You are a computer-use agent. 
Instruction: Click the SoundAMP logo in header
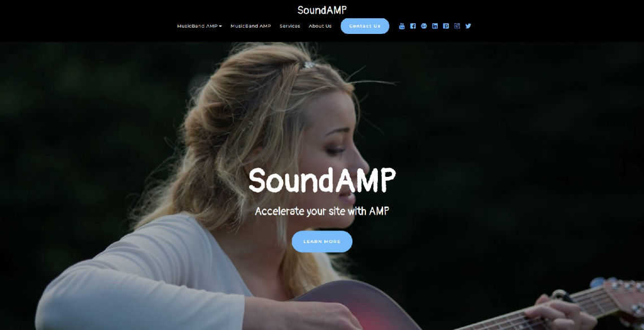pyautogui.click(x=322, y=10)
